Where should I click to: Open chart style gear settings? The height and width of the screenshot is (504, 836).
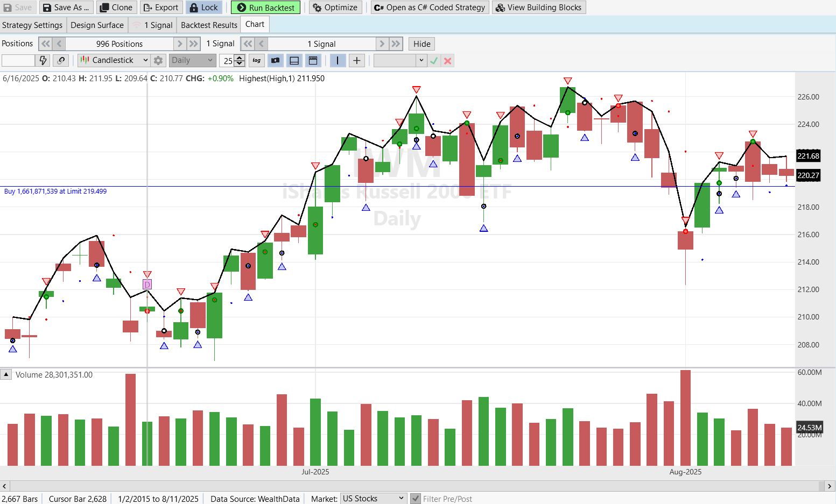(158, 61)
